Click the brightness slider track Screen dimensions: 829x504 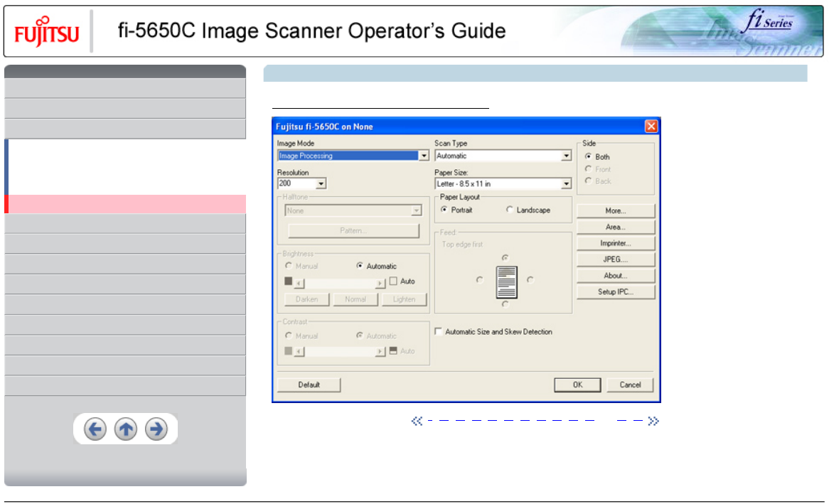(340, 284)
